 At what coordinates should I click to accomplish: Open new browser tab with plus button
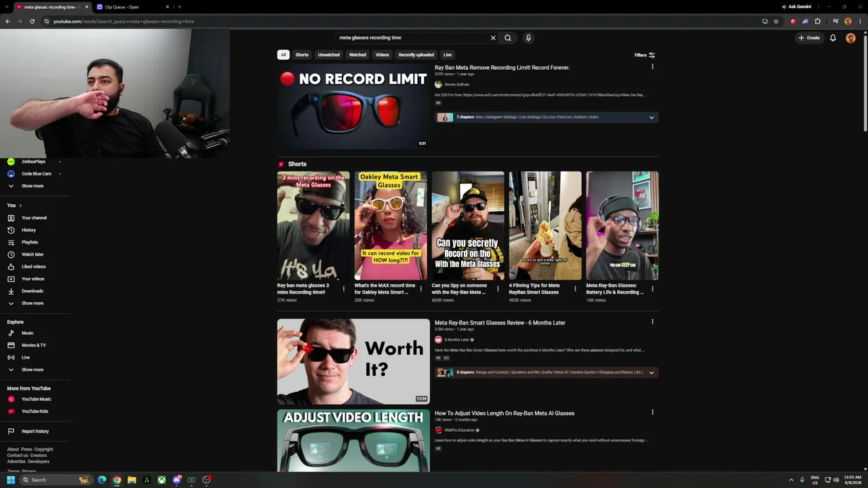coord(179,7)
